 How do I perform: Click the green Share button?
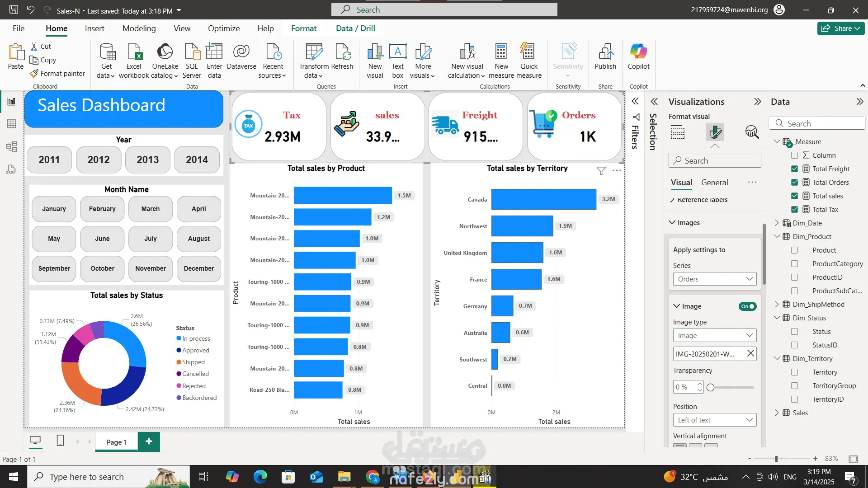pyautogui.click(x=840, y=28)
